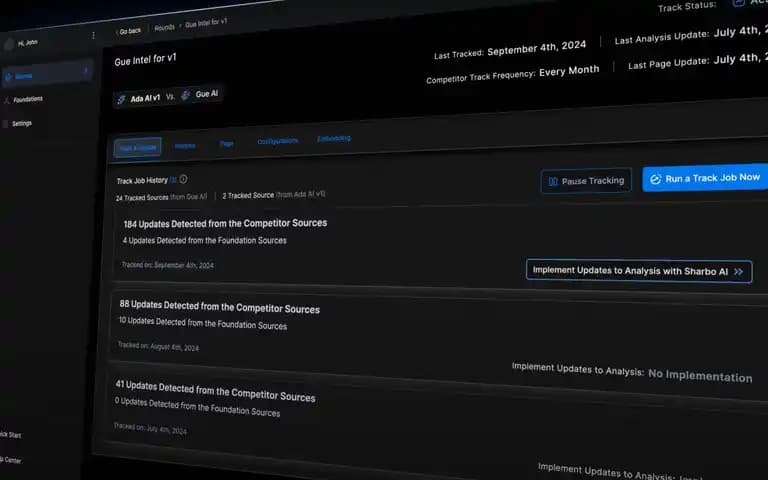Click the Gue AI logo icon
768x480 pixels.
[186, 95]
